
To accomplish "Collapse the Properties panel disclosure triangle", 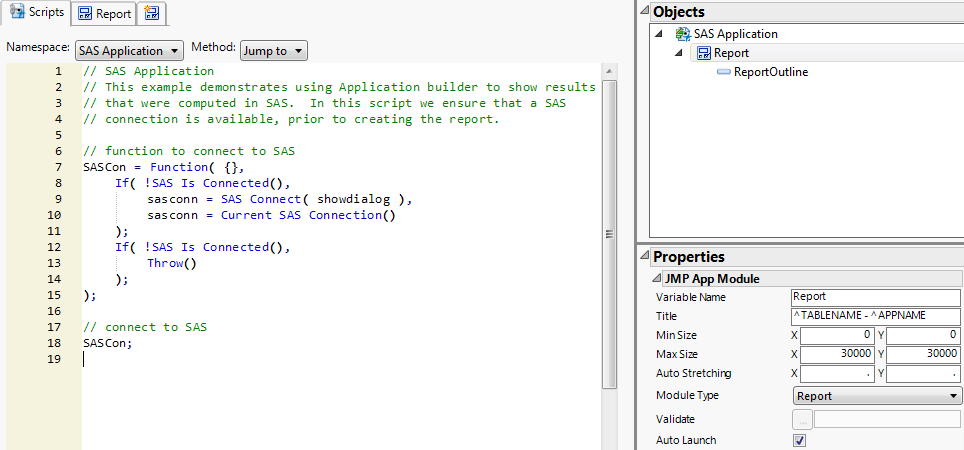I will tap(644, 258).
